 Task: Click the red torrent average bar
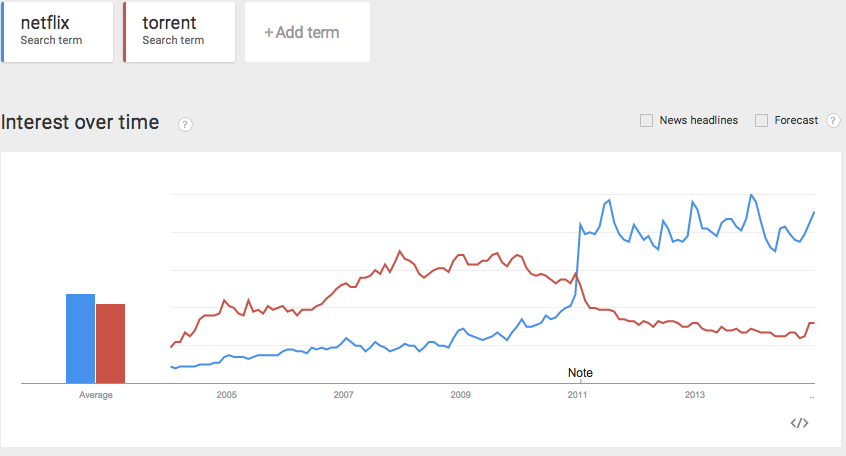(110, 343)
